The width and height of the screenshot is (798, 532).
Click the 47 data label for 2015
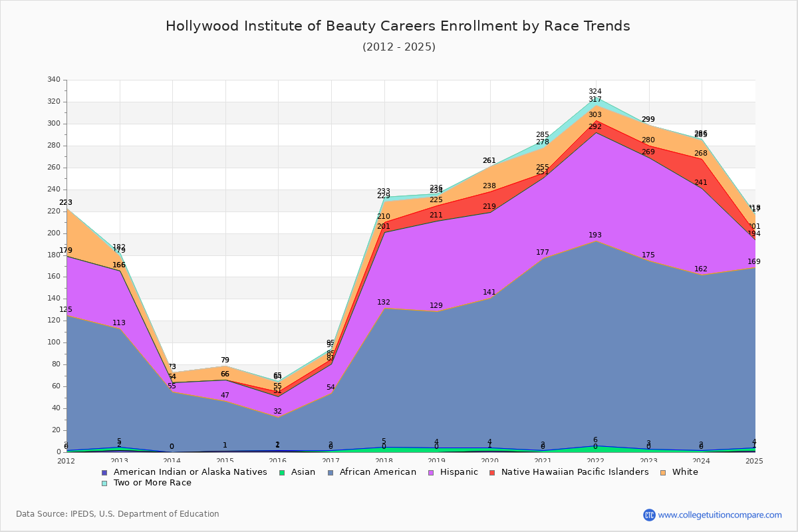[x=225, y=395]
